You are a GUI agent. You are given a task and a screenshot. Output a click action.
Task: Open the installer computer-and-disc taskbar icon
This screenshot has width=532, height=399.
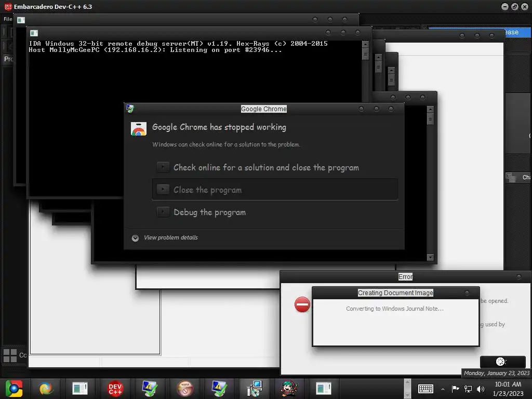255,389
